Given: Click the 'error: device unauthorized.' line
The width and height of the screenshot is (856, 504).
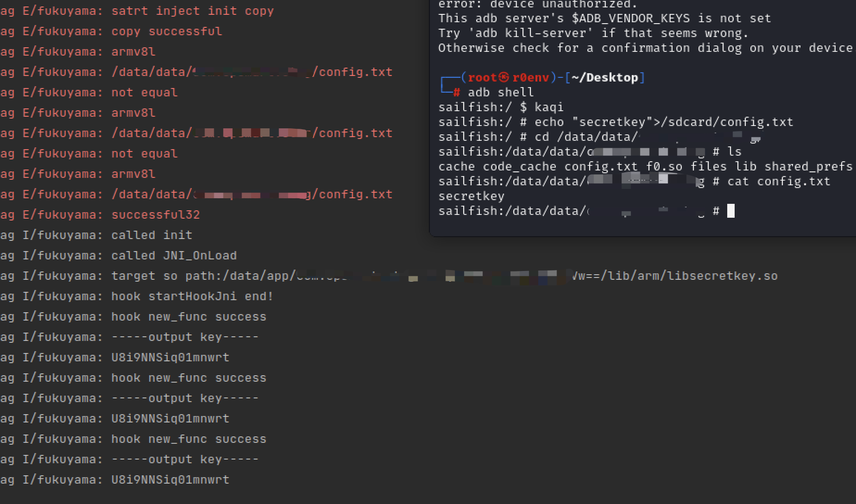Looking at the screenshot, I should point(538,4).
